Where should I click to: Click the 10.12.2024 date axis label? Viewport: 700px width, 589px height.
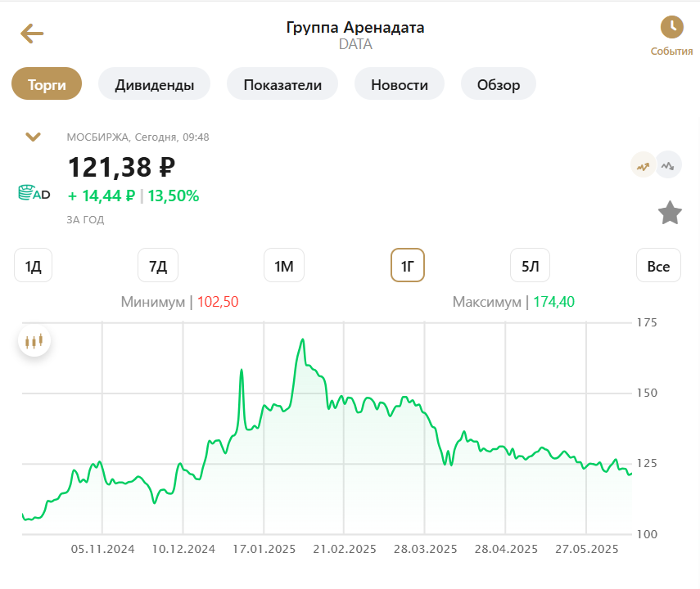183,549
